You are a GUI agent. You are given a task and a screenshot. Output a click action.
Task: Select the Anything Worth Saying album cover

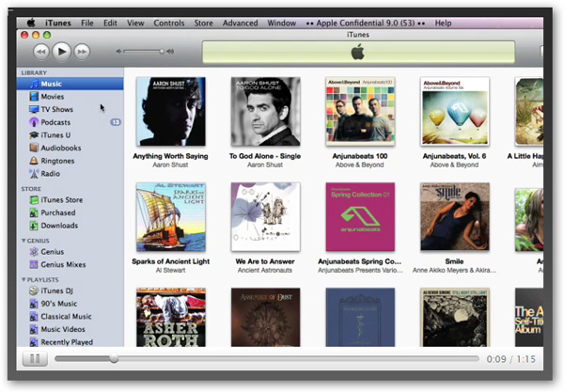(x=171, y=111)
